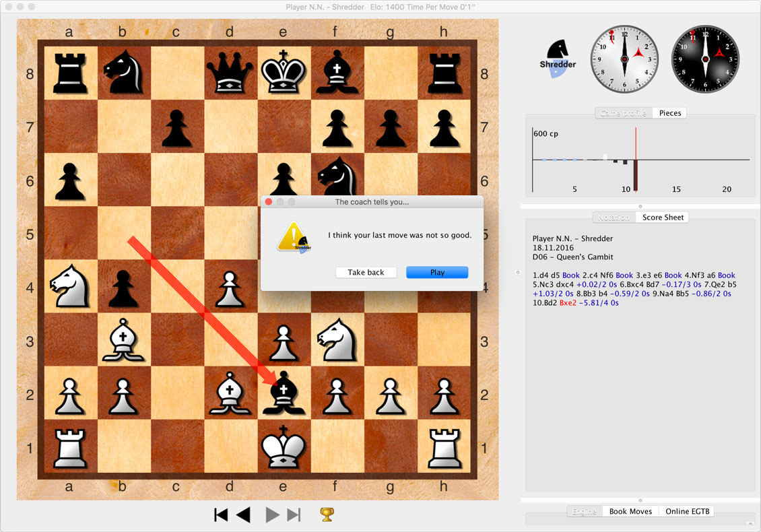Select the black pawn on h7
The width and height of the screenshot is (761, 532).
444,129
